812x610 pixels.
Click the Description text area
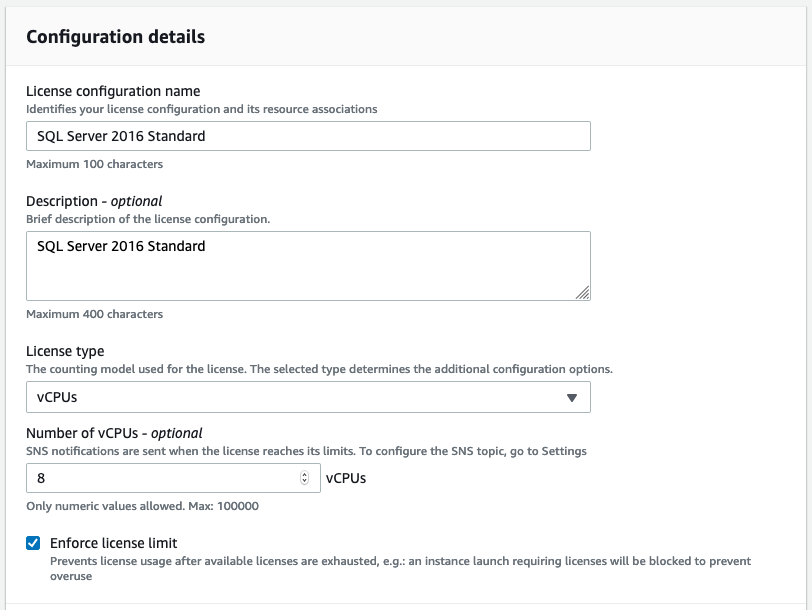[308, 266]
